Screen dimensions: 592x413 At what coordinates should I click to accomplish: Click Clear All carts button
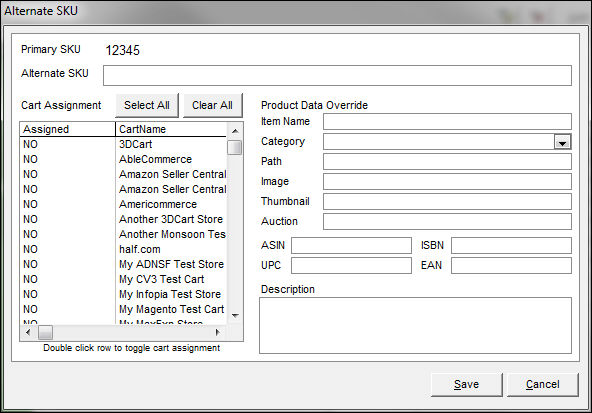point(212,105)
